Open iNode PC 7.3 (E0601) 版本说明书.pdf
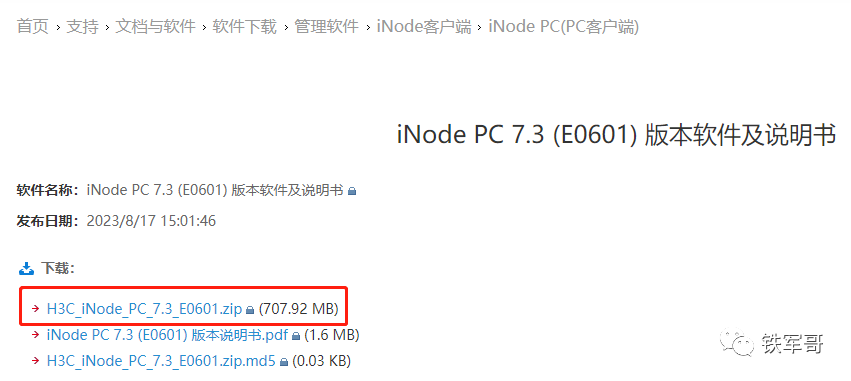This screenshot has width=851, height=381. click(167, 335)
